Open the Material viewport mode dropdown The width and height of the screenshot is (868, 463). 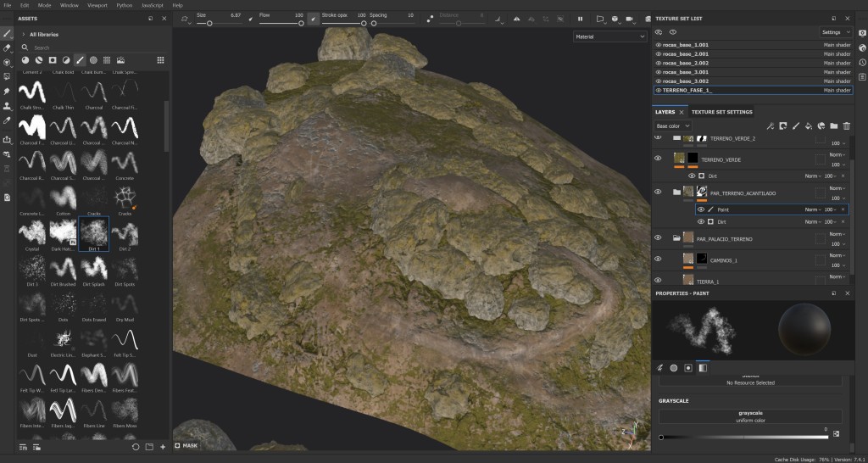[x=609, y=36]
